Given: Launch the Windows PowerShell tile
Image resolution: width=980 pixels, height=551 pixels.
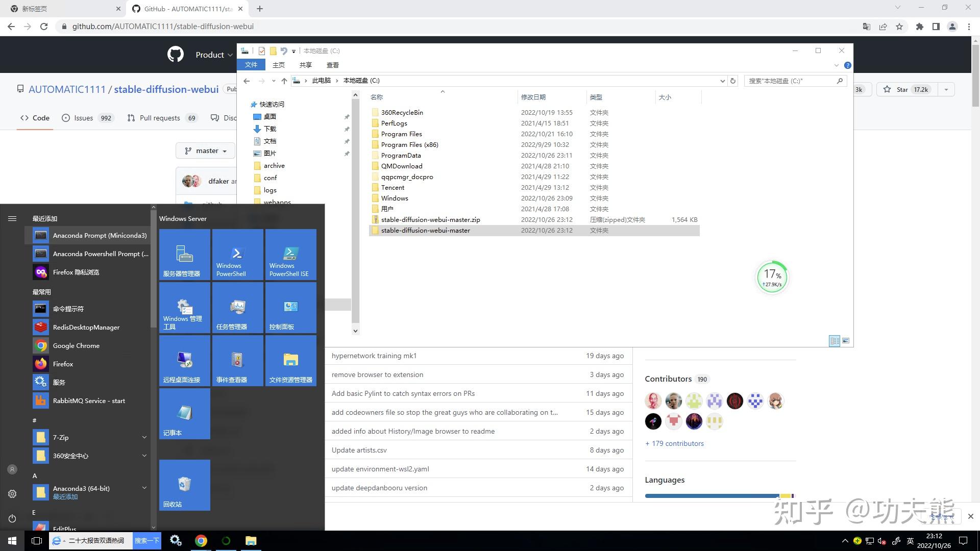Looking at the screenshot, I should point(238,255).
